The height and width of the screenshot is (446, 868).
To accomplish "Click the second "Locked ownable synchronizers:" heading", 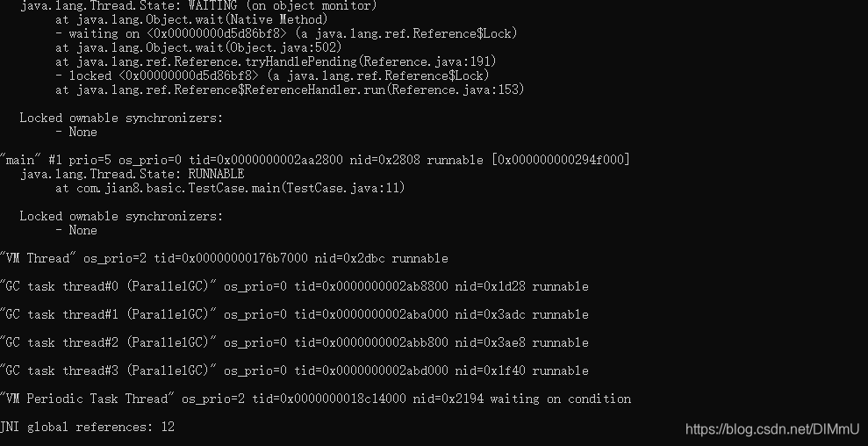I will click(x=121, y=217).
